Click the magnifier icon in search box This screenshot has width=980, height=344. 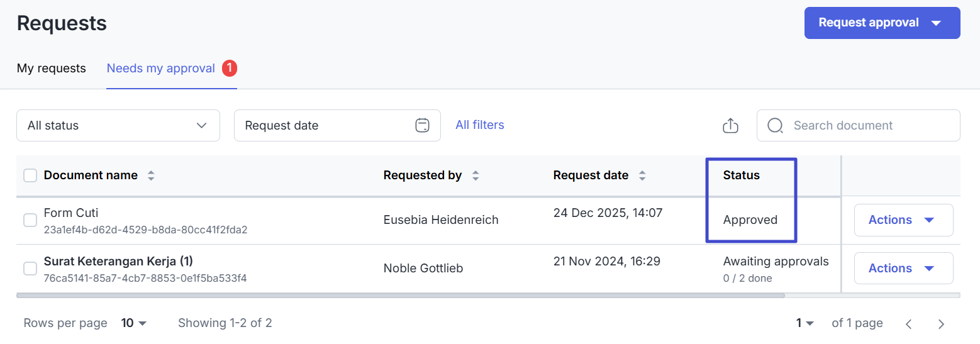776,126
